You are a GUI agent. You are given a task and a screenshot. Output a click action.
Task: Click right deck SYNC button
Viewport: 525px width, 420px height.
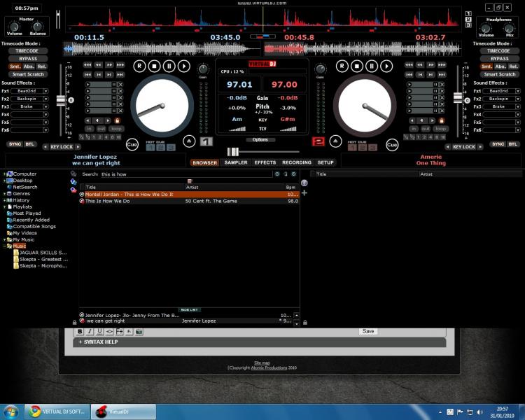tap(498, 144)
